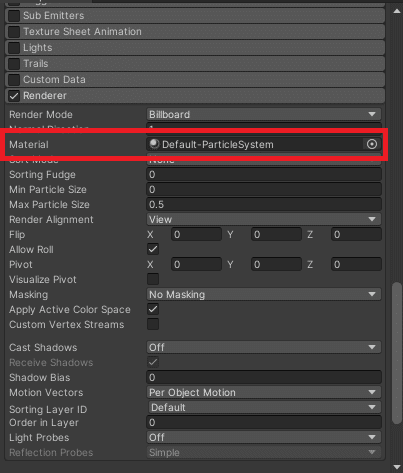The height and width of the screenshot is (473, 403).
Task: Click the Min Particle Size label
Action: tap(48, 189)
